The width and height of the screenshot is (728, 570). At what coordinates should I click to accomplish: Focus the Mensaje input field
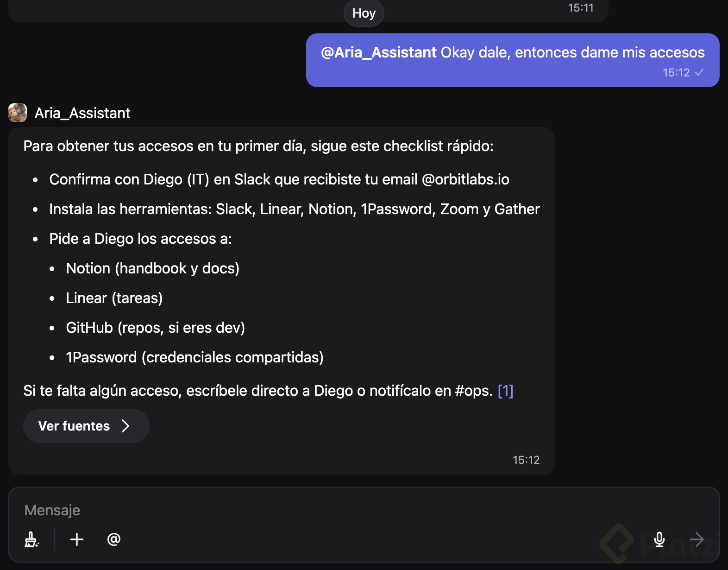tap(324, 510)
